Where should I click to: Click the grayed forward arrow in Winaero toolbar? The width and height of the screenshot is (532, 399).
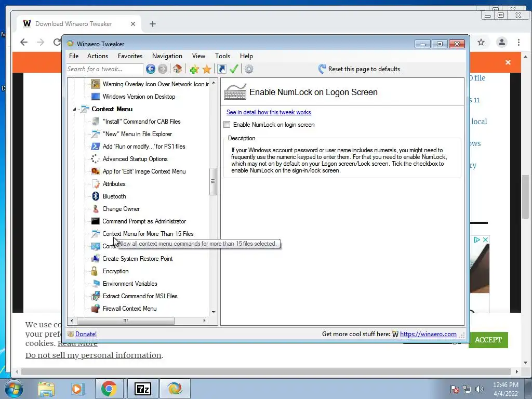pyautogui.click(x=163, y=69)
